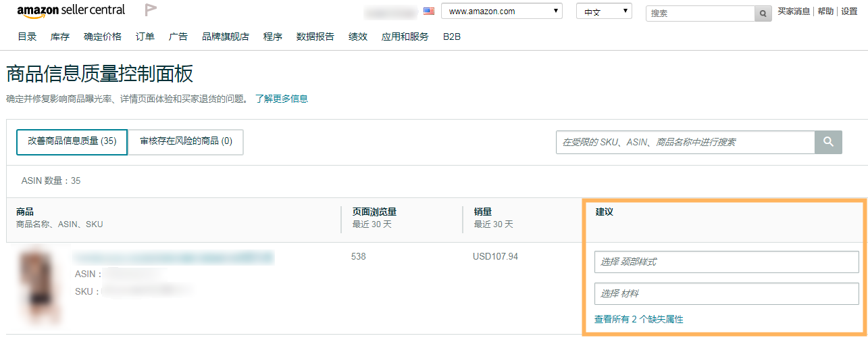Open the 选择 材料 selector

point(727,293)
